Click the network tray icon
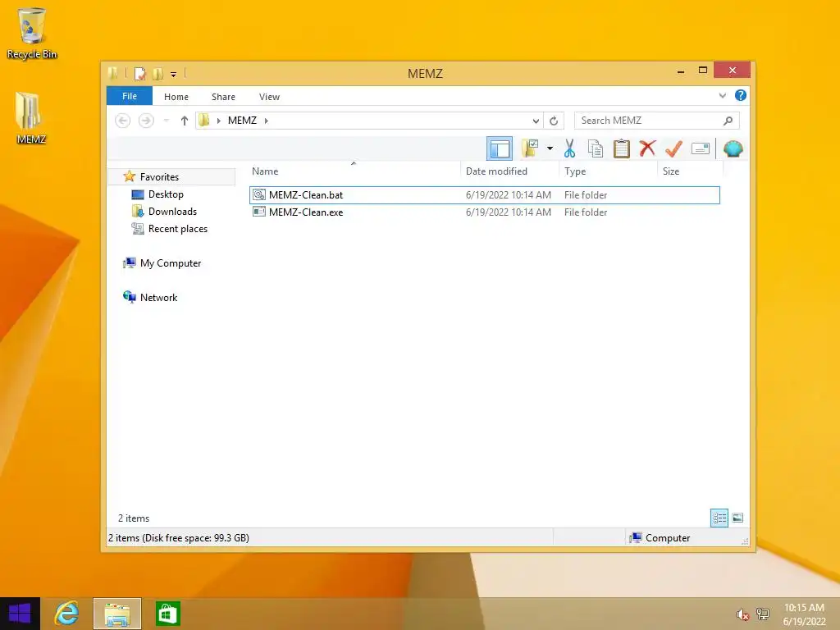Viewport: 840px width, 630px height. [x=763, y=614]
